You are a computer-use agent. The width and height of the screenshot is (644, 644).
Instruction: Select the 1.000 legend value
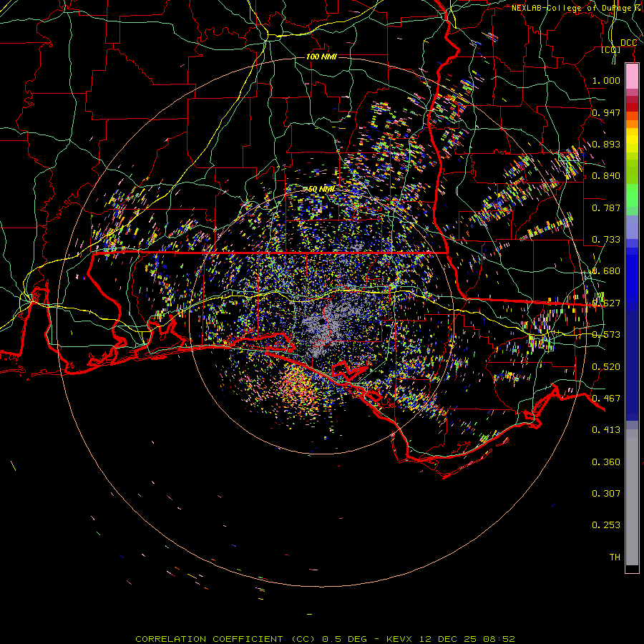606,80
